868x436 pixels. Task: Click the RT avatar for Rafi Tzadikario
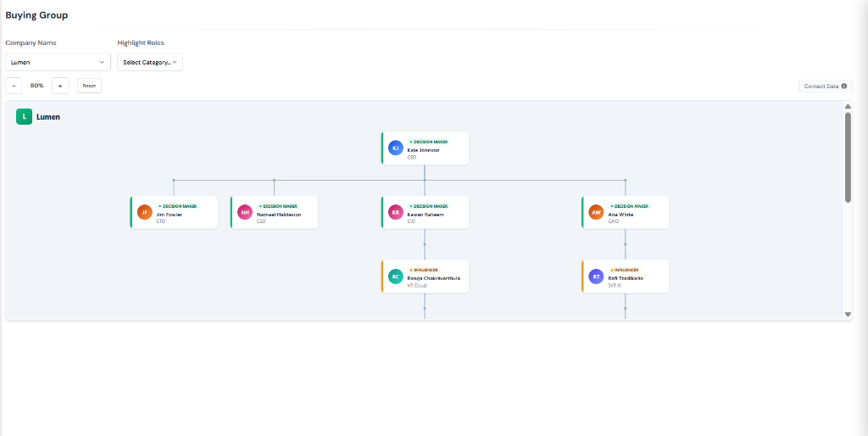[596, 277]
